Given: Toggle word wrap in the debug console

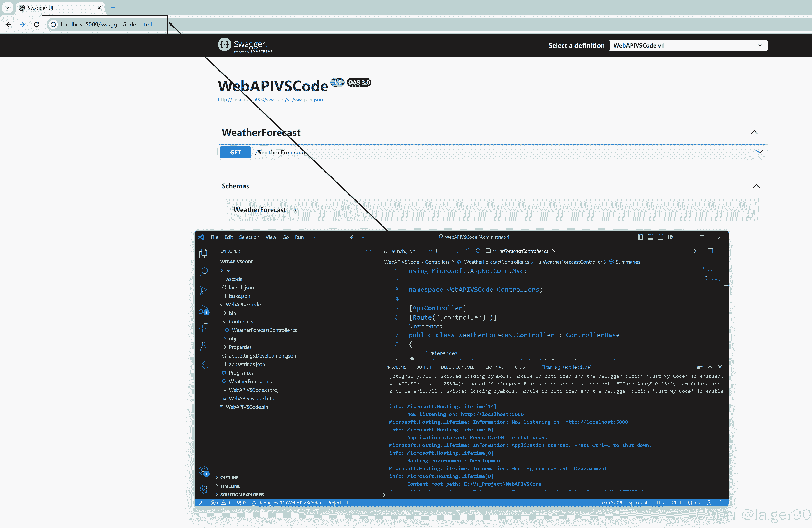Looking at the screenshot, I should (700, 367).
